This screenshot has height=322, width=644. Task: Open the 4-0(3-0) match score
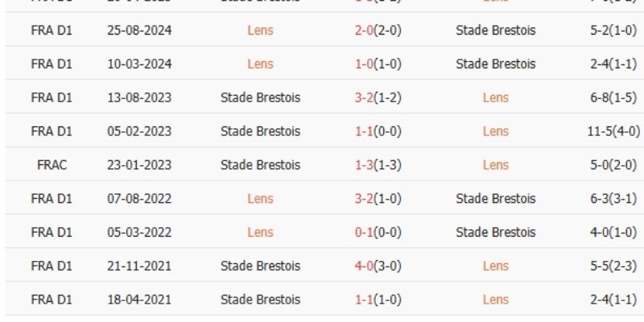[x=378, y=266]
